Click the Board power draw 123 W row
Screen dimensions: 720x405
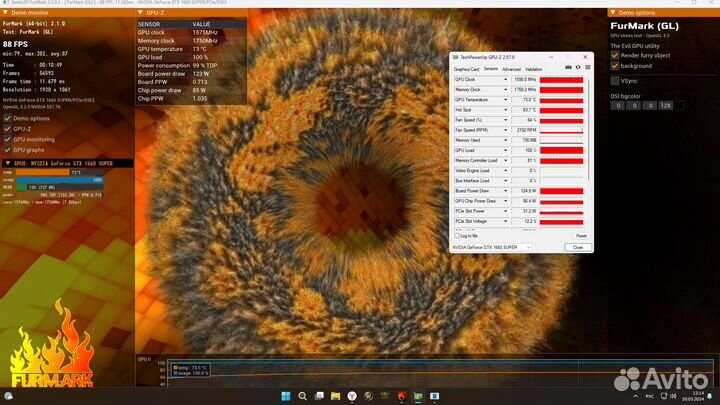(191, 74)
